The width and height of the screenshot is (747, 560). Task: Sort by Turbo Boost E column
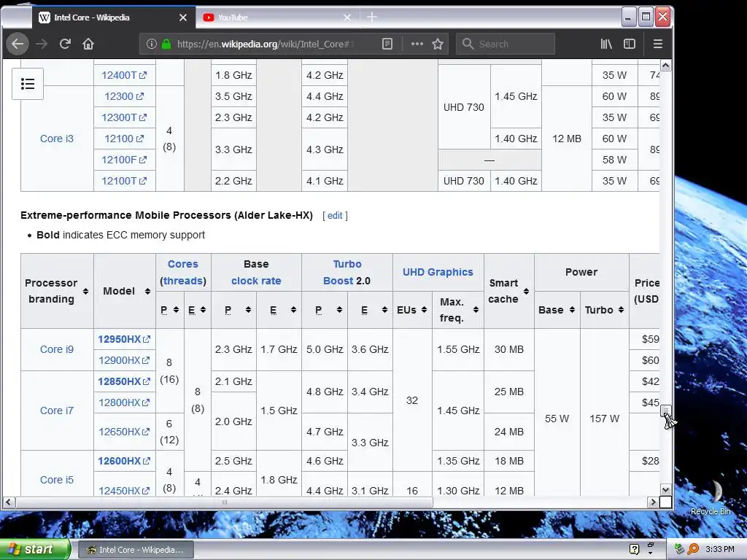[x=384, y=310]
